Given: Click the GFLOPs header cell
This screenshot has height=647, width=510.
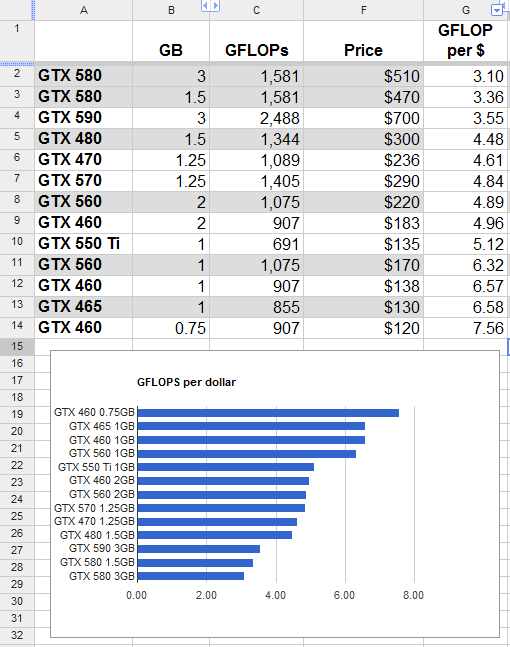Looking at the screenshot, I should point(256,41).
